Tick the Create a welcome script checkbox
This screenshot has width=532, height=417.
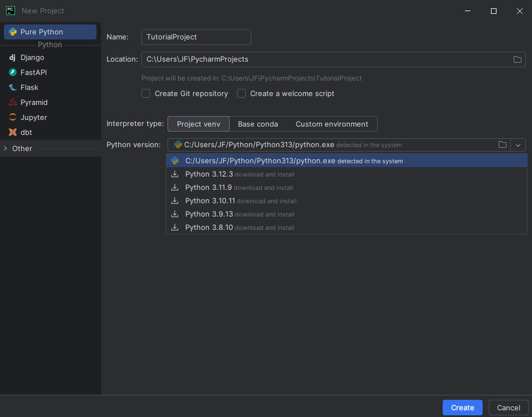241,93
